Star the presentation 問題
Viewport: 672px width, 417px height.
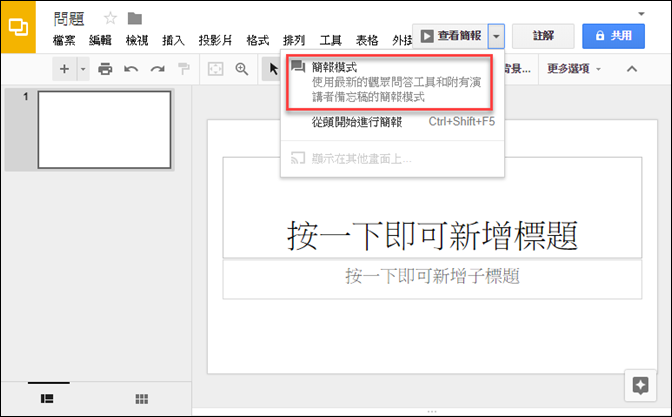coord(111,18)
